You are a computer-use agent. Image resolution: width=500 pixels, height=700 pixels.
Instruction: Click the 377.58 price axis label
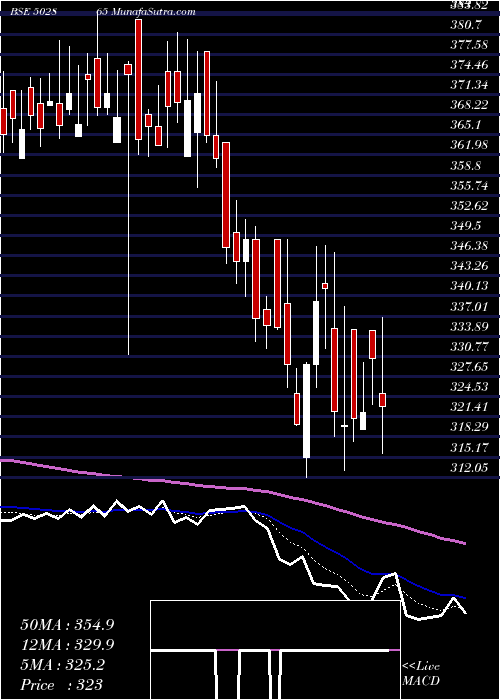(x=469, y=45)
